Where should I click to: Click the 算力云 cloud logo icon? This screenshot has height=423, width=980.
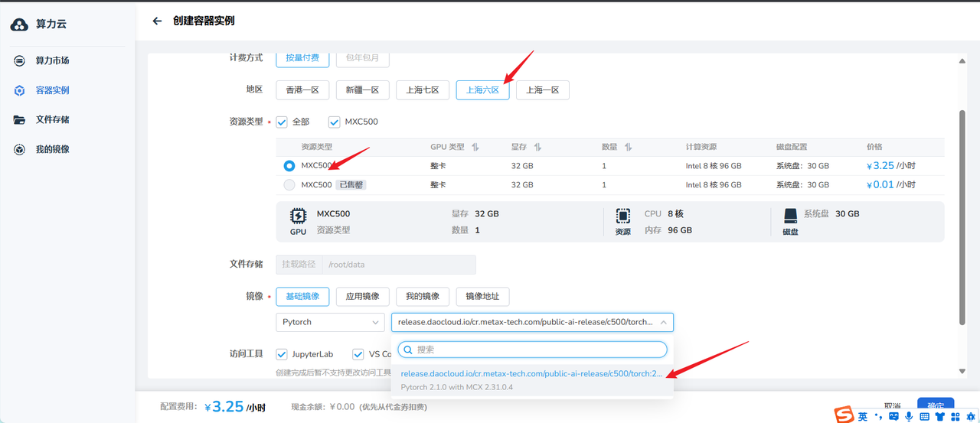tap(19, 24)
